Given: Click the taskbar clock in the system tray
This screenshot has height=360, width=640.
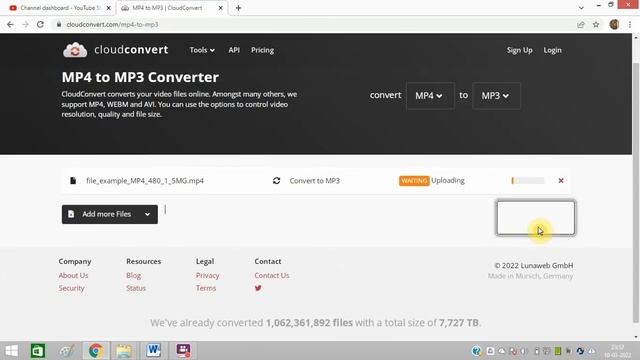Looking at the screenshot, I should click(x=618, y=351).
